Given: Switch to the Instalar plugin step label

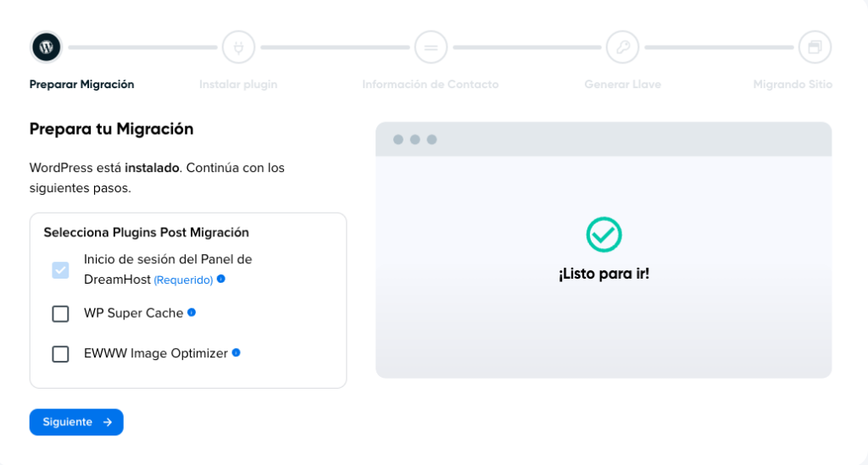Looking at the screenshot, I should click(238, 84).
